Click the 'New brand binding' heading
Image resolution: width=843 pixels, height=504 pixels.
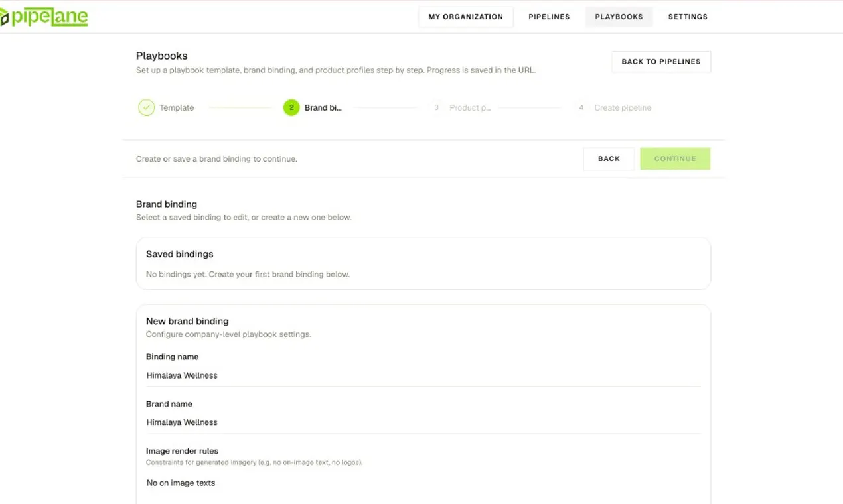(187, 321)
